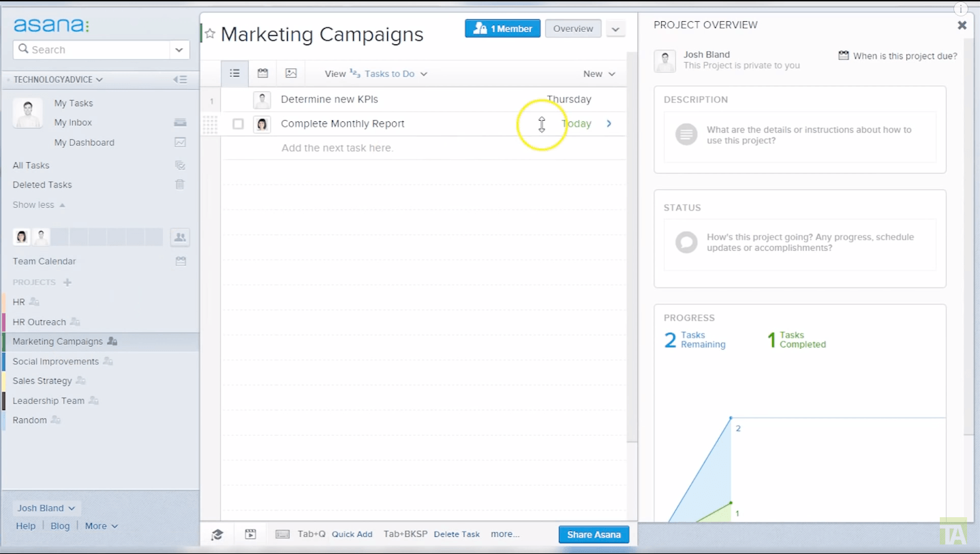Add a new project with the plus icon
This screenshot has height=554, width=980.
tap(67, 282)
